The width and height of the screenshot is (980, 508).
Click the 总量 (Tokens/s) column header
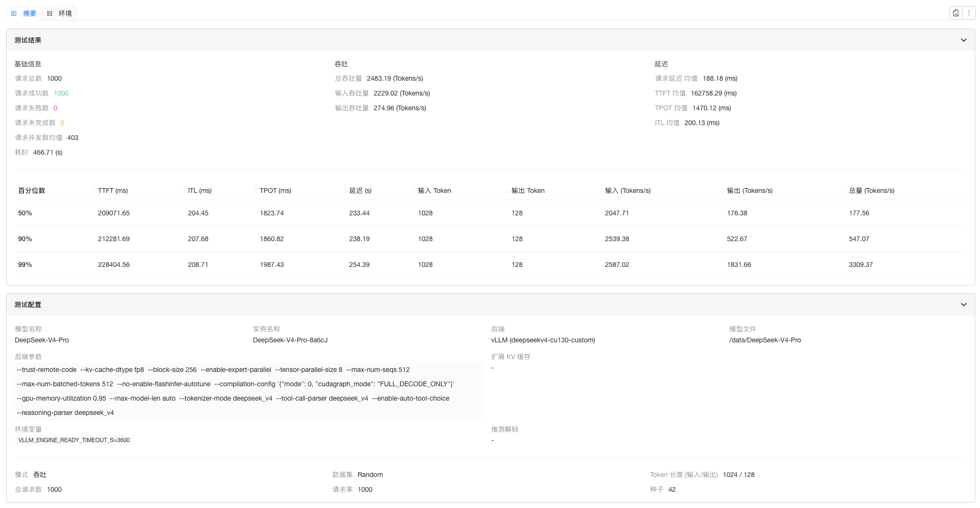pos(871,190)
